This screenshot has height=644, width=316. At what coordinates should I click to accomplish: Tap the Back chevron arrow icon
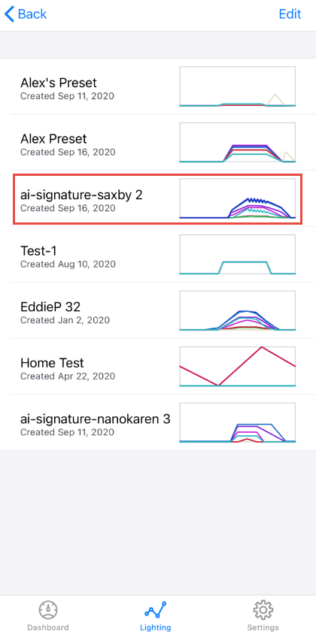click(x=9, y=14)
